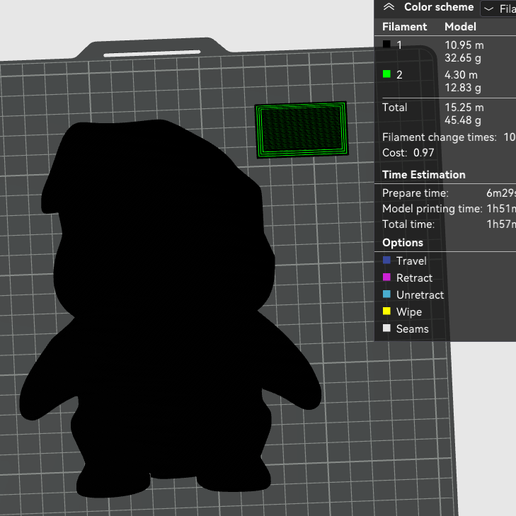Collapse the Color scheme panel with double chevron

pyautogui.click(x=389, y=7)
